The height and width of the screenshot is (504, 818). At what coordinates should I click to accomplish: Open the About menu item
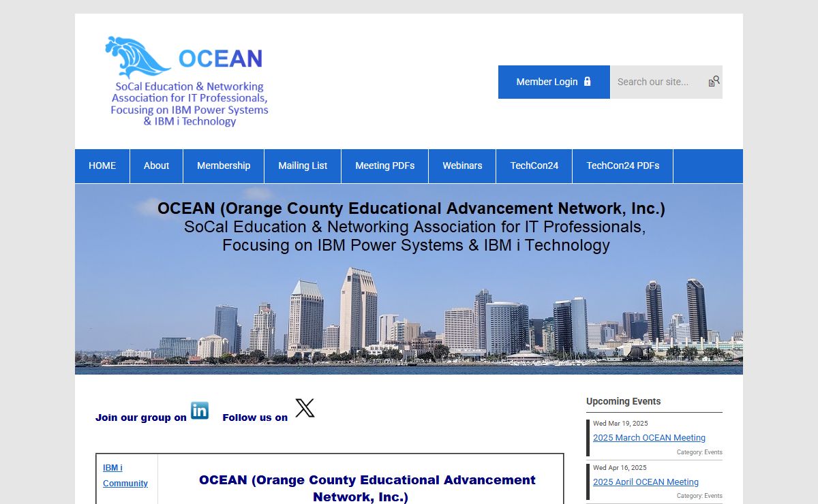tap(156, 166)
